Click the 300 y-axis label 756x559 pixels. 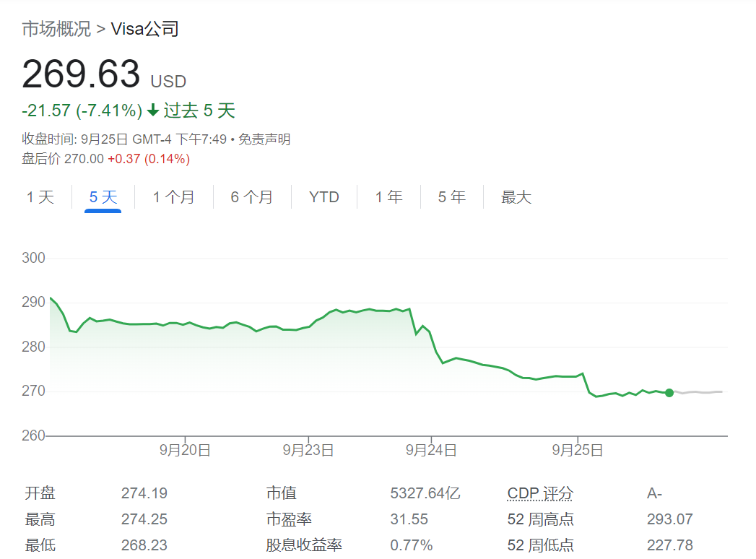click(33, 258)
